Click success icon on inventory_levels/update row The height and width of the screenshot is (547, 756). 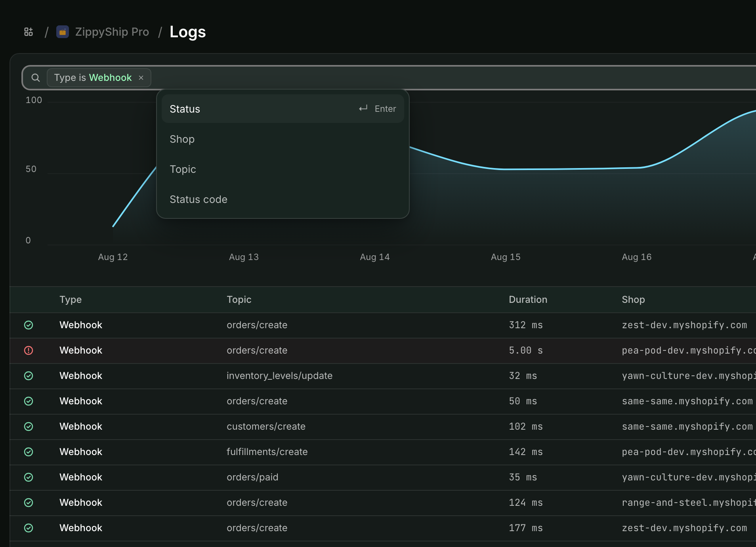point(29,376)
